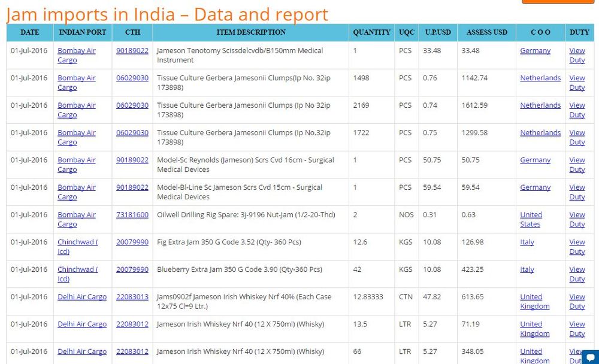The image size is (599, 364).
Task: View Duty for Oilwell Drilling Rig Spare row
Action: coord(577,219)
